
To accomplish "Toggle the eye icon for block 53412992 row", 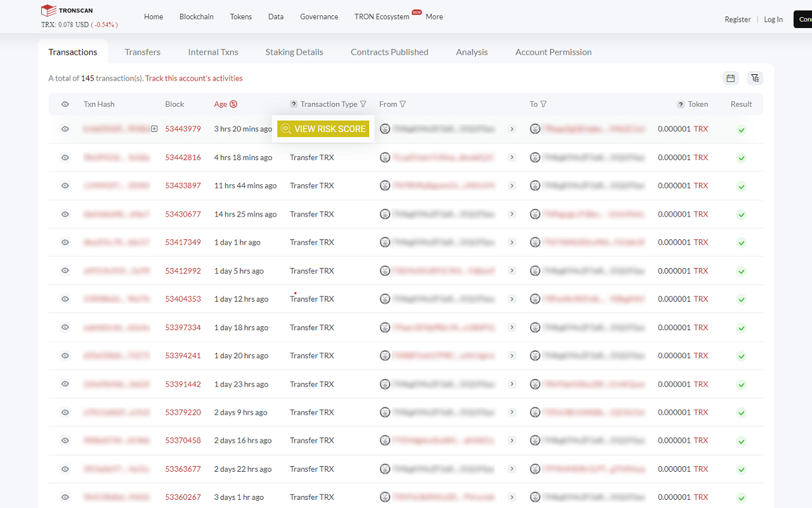I will tap(65, 271).
